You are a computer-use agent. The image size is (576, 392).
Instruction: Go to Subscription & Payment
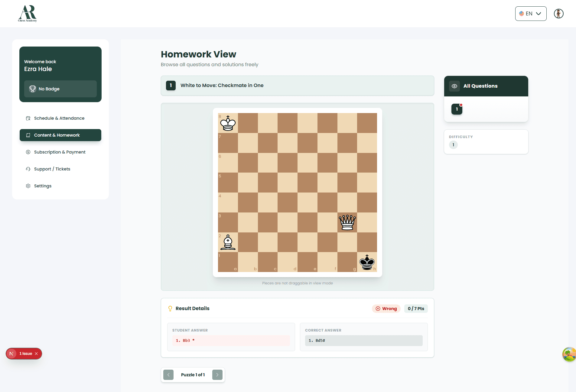pos(60,152)
